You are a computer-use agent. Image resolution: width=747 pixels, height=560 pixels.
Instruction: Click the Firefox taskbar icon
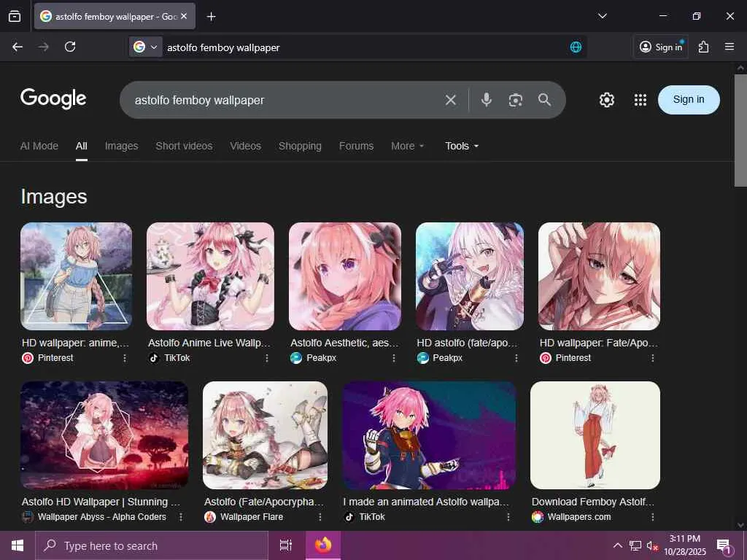(x=322, y=545)
